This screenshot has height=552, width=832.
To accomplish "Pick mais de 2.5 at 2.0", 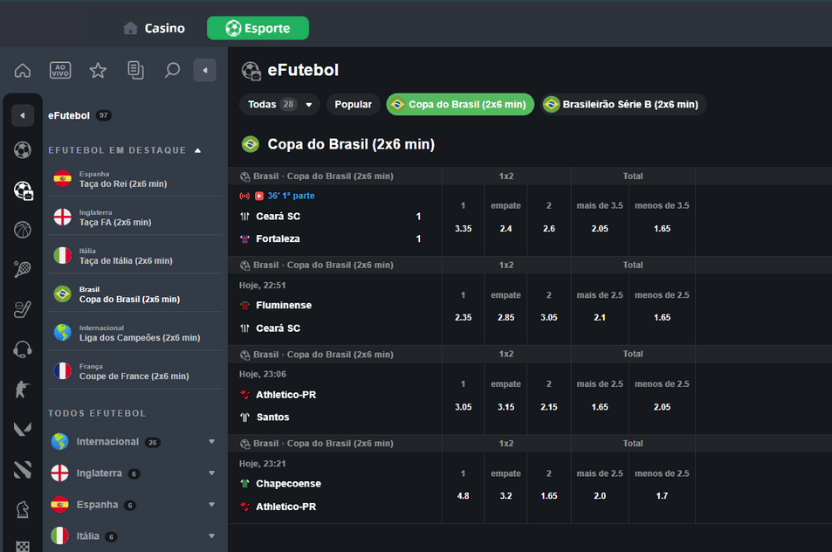I will (x=600, y=496).
